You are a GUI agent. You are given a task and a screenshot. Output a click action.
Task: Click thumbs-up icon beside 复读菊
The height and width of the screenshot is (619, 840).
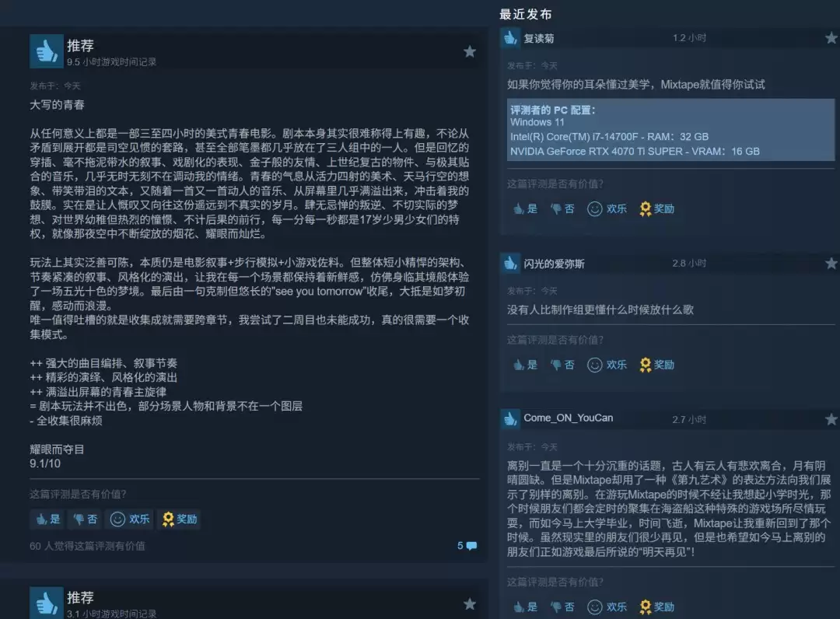coord(510,39)
